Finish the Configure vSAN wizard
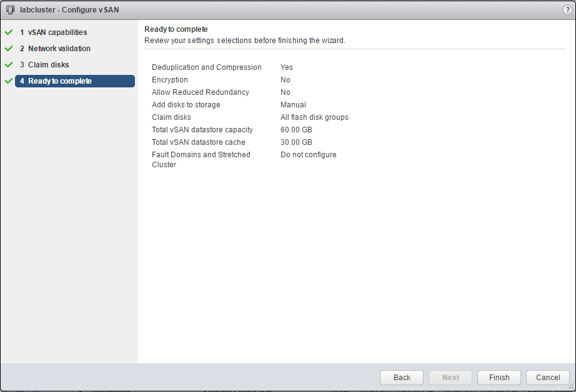Viewport: 576px width, 392px height. [499, 377]
